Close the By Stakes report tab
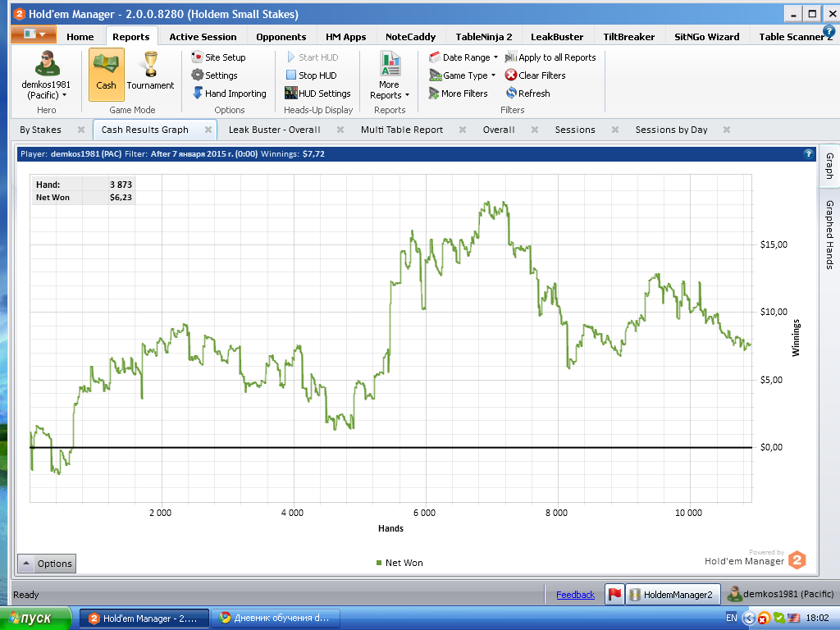The height and width of the screenshot is (630, 840). [x=81, y=130]
